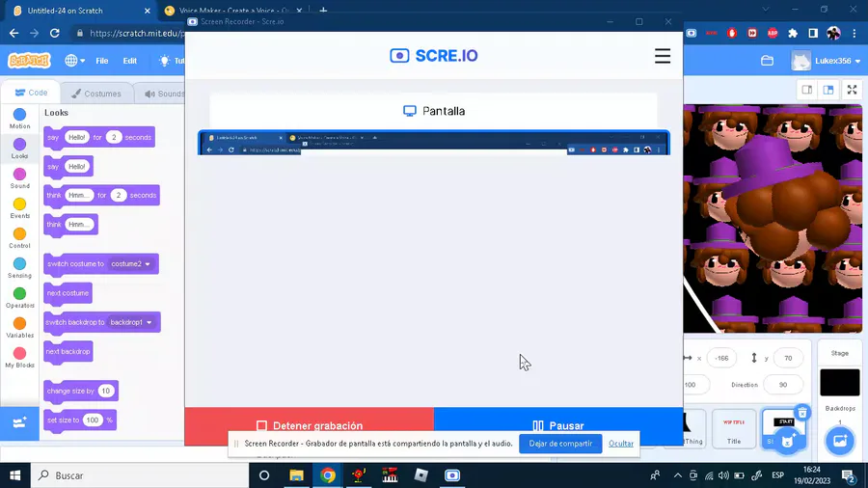
Task: Click the Choose a Backdrop button
Action: 840,442
